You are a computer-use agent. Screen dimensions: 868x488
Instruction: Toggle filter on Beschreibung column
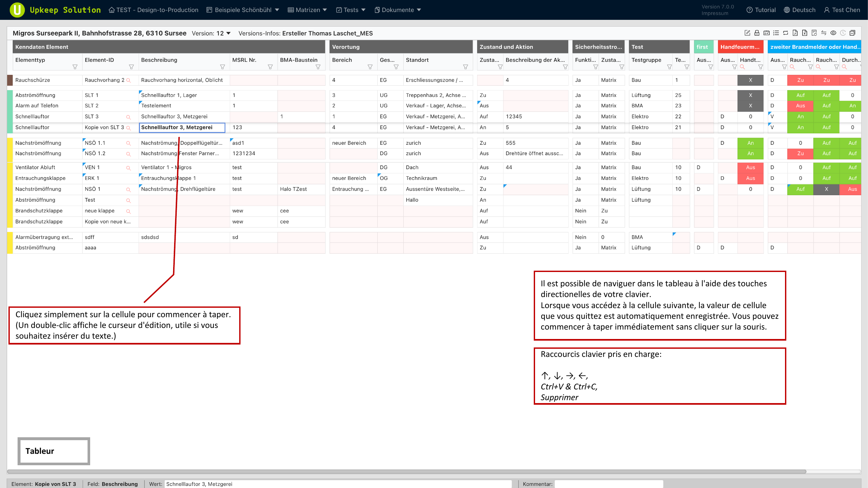click(222, 67)
